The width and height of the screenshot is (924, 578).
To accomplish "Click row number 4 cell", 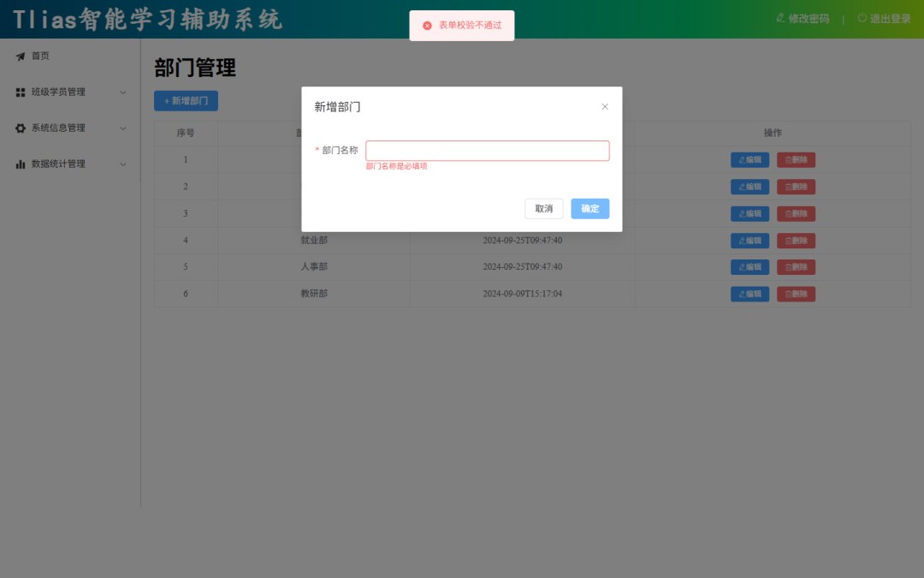I will (186, 240).
